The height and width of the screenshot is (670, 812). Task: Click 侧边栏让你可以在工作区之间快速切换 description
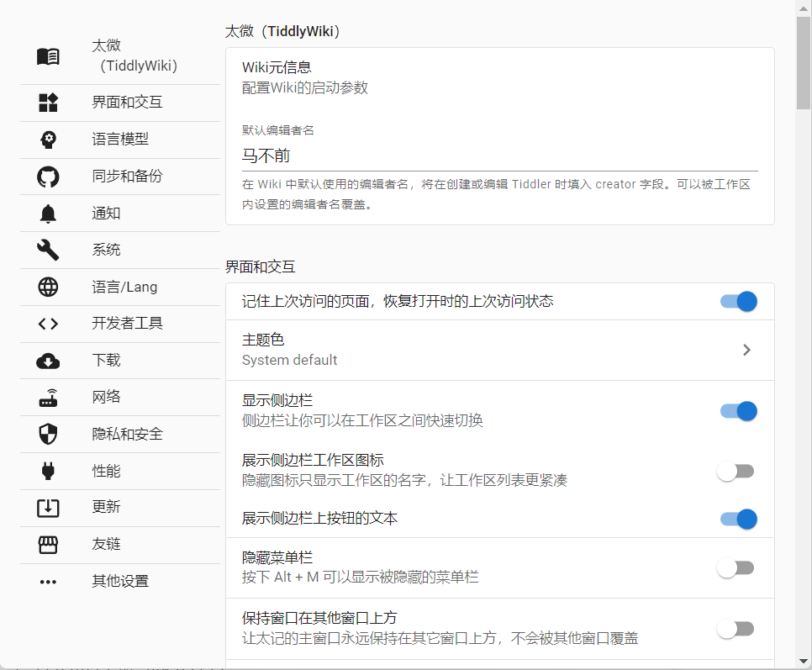(362, 420)
